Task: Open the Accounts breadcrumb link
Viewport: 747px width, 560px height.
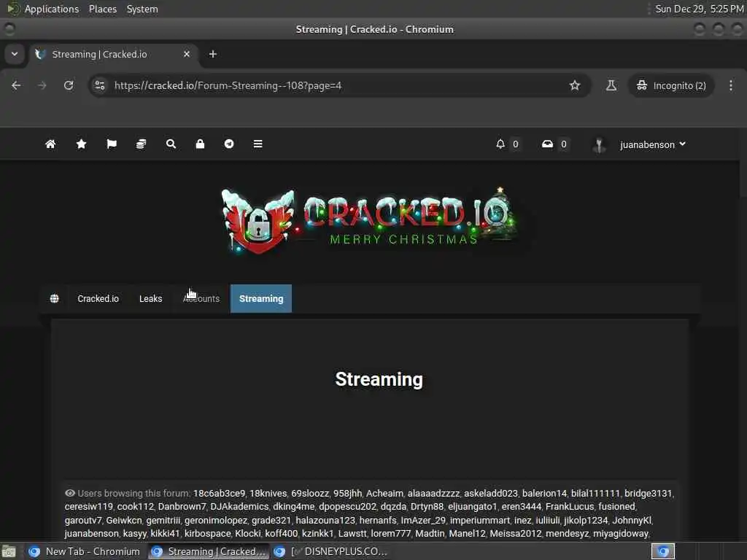Action: [201, 298]
